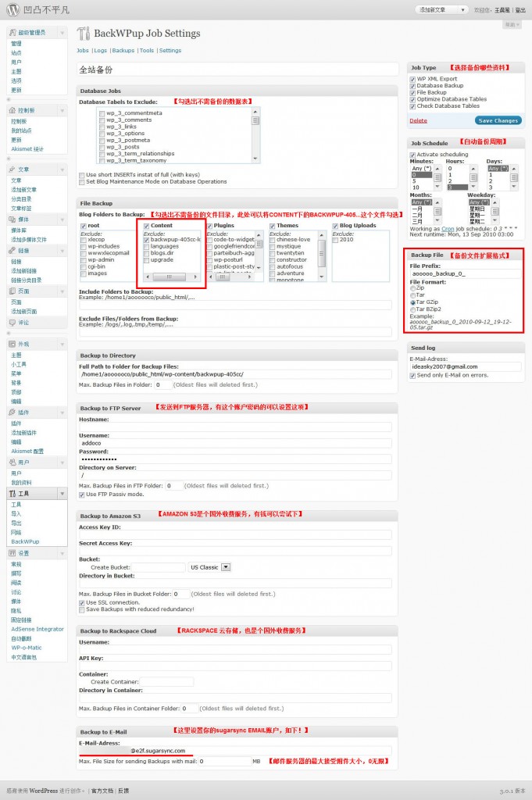Screen dimensions: 532x800
Task: Click the File Prefix input field
Action: point(465,274)
